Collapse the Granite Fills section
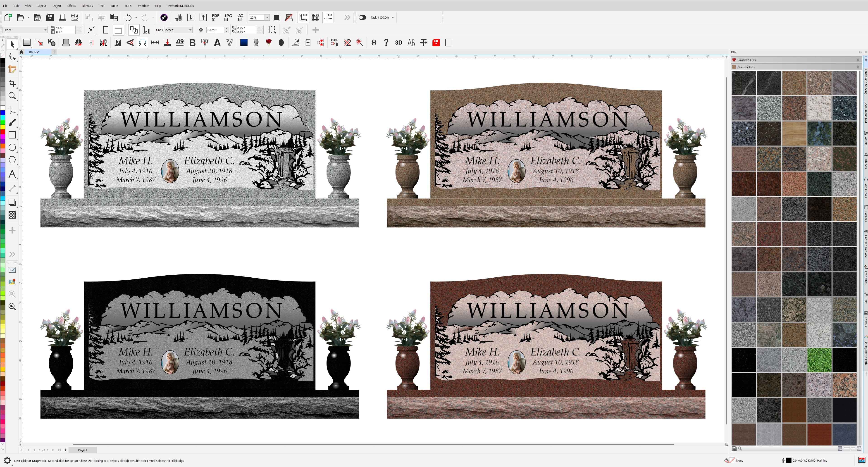Screen dimensions: 868x467 coord(858,67)
